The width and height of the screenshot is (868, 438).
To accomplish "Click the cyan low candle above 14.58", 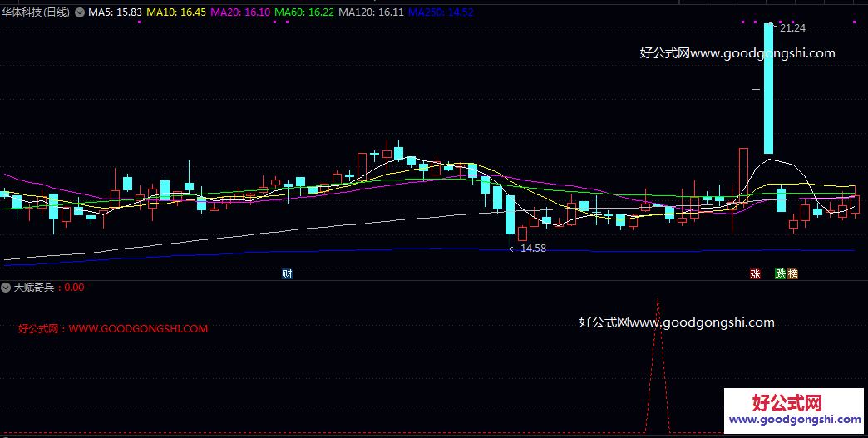I will point(510,214).
